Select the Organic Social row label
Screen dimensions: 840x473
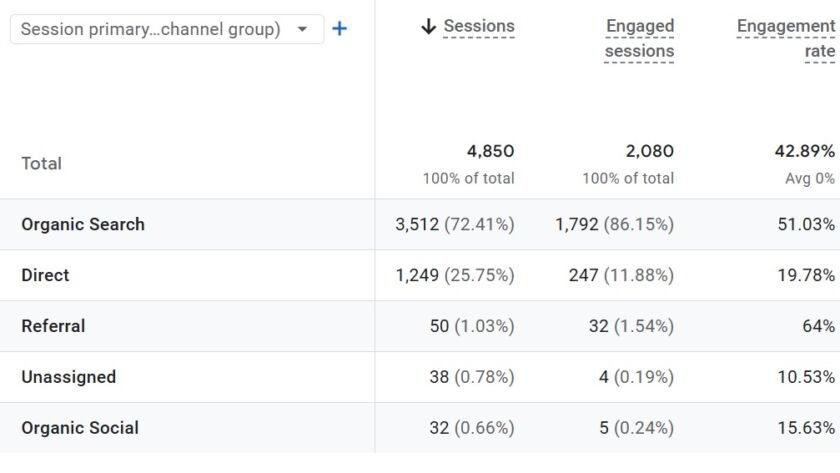80,428
